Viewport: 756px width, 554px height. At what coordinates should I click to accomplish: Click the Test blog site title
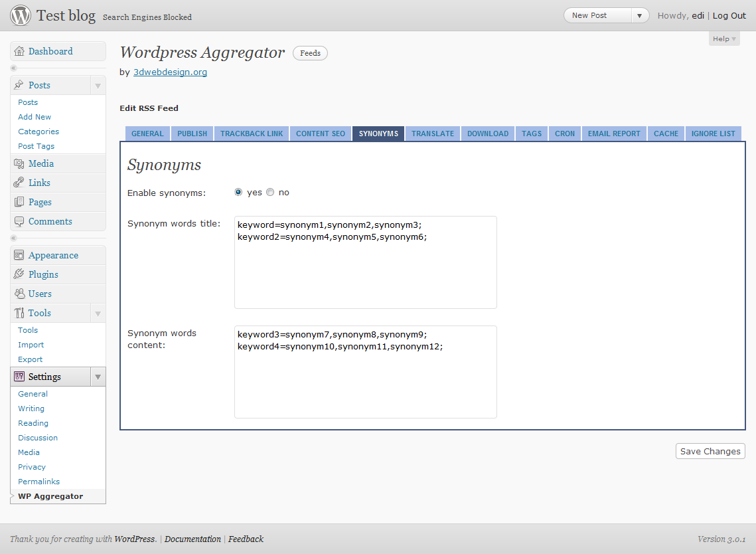[x=66, y=15]
